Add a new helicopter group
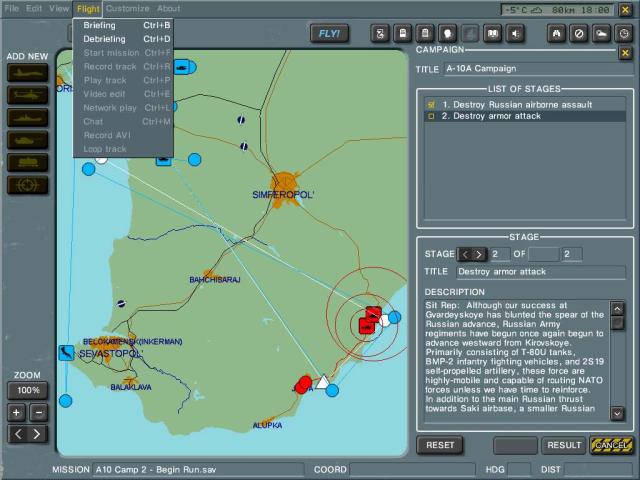The height and width of the screenshot is (480, 640). click(27, 94)
